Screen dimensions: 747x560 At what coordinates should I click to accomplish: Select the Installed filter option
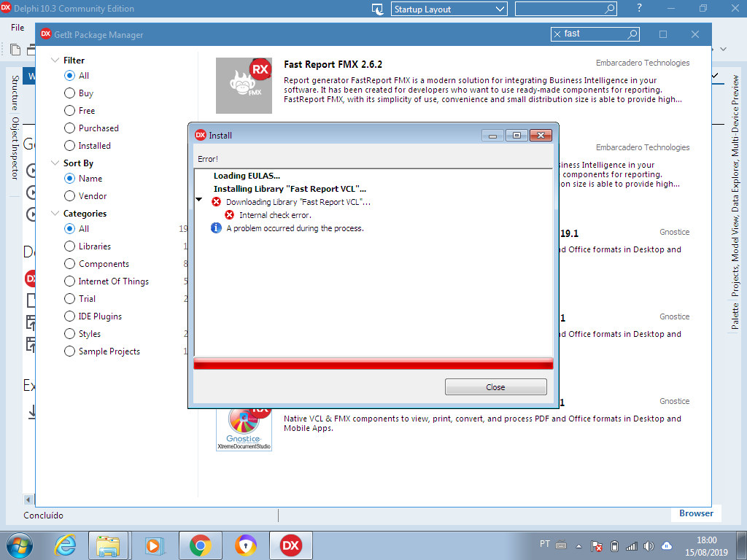pyautogui.click(x=69, y=145)
